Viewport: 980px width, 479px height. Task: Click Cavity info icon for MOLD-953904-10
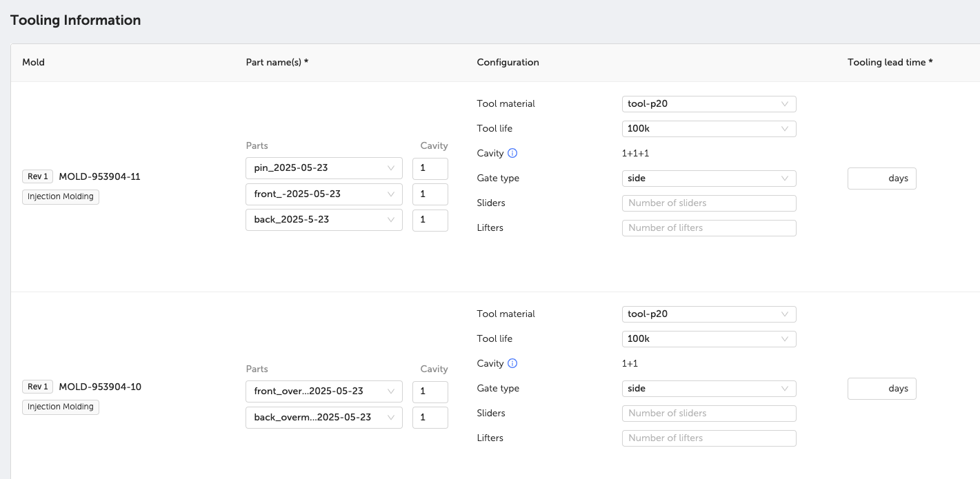pyautogui.click(x=512, y=363)
